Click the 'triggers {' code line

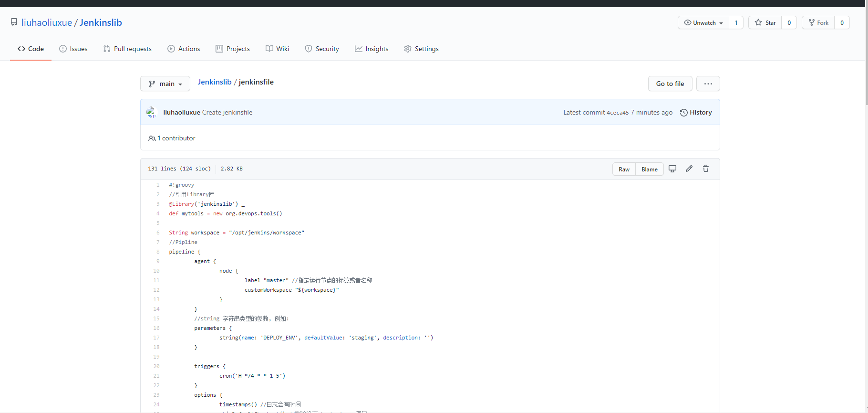(210, 366)
